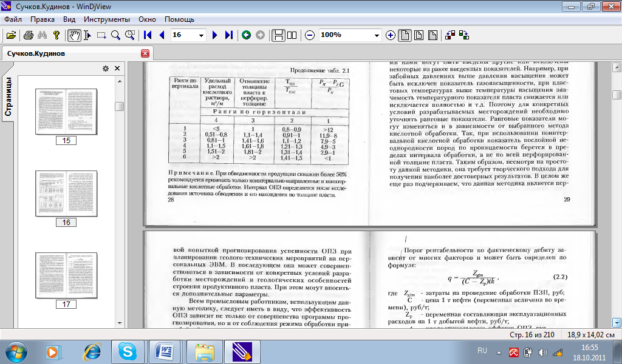622x364 pixels.
Task: Open the Помощь menu
Action: click(179, 19)
